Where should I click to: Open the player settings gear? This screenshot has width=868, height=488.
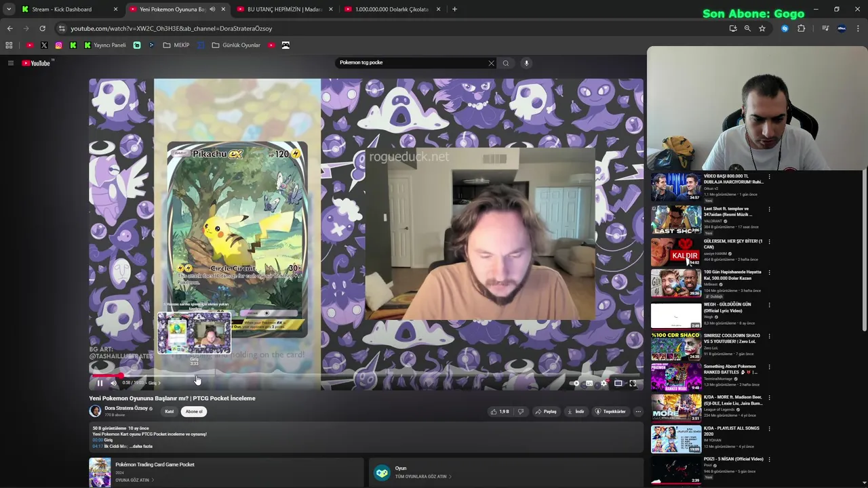click(604, 383)
